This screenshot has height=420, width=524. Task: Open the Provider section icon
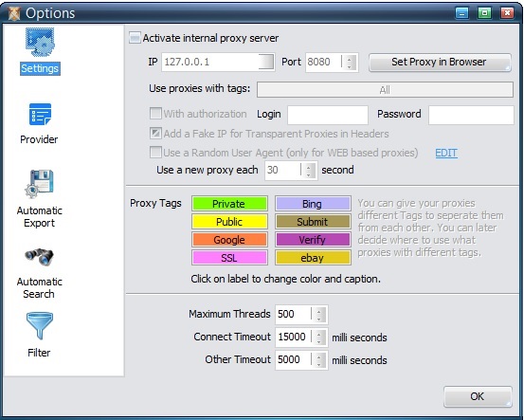40,114
